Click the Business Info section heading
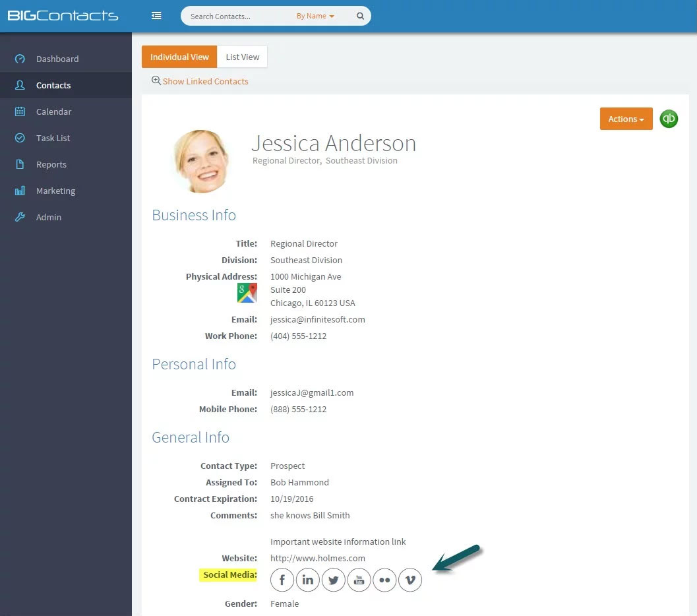Image resolution: width=697 pixels, height=616 pixels. pos(194,215)
